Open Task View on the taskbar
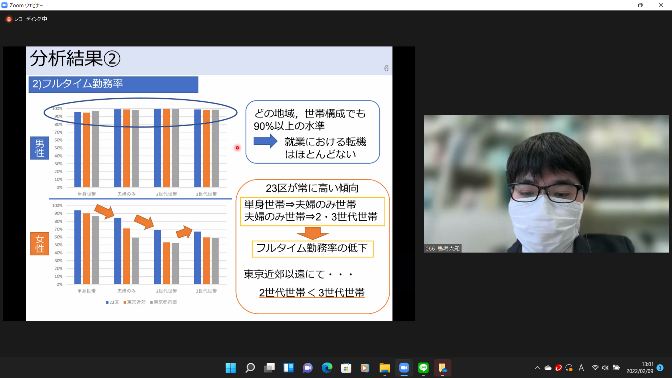The width and height of the screenshot is (672, 378). [269, 368]
